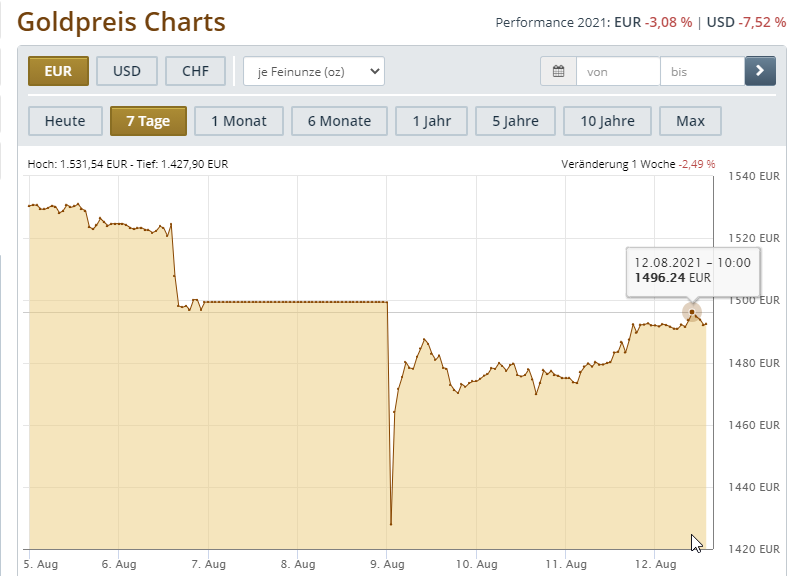Select the Heute time range tab
The image size is (795, 576).
point(65,121)
